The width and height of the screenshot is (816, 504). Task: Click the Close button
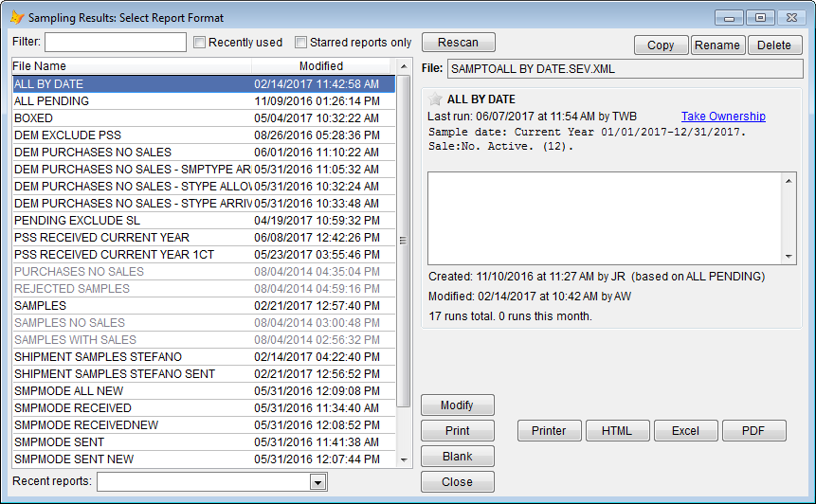458,481
